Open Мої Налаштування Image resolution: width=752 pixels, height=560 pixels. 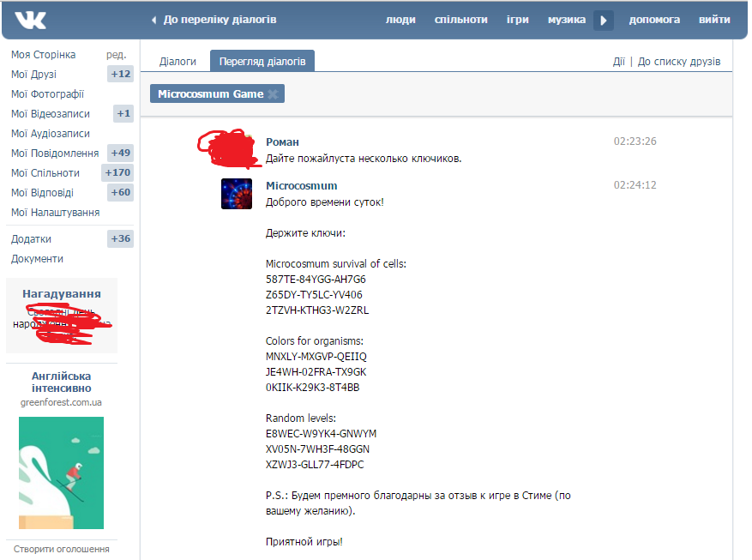click(x=55, y=213)
